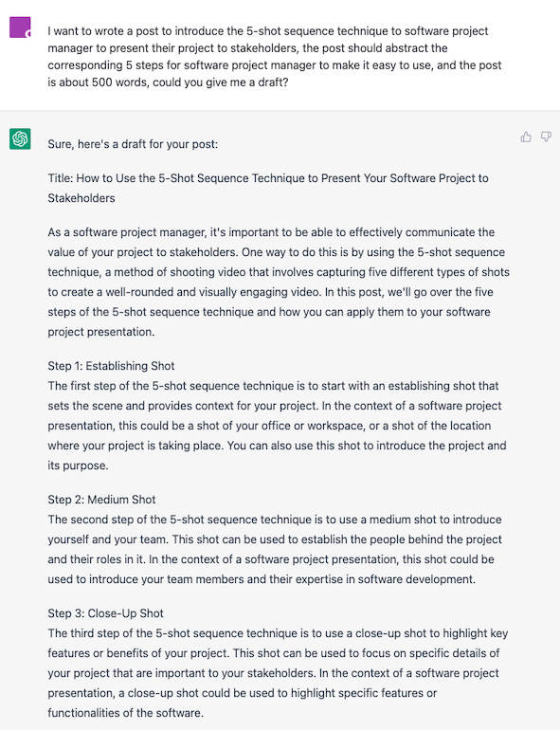The width and height of the screenshot is (560, 730).
Task: Click the "The first step" paragraph line
Action: (x=273, y=386)
